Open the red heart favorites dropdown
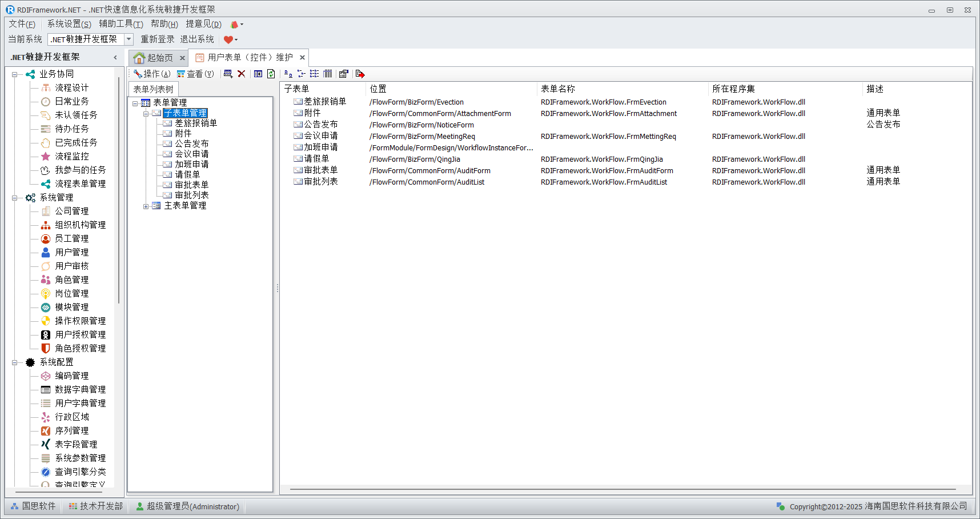 (231, 39)
